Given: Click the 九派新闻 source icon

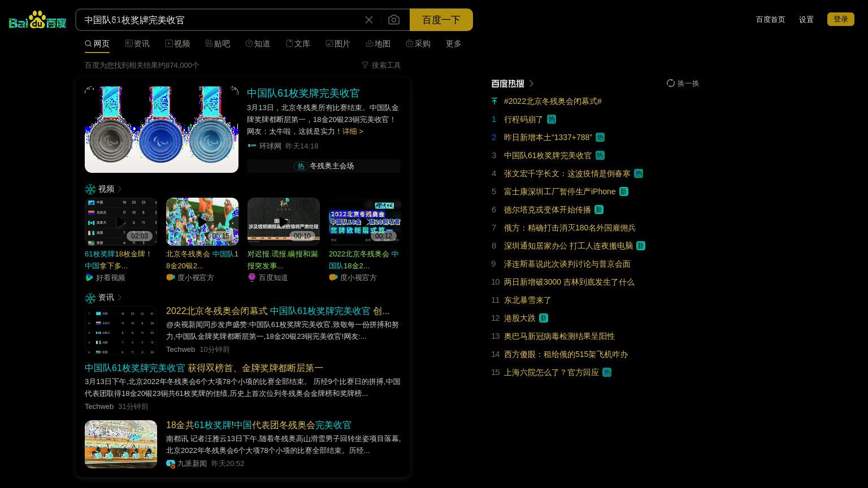Looking at the screenshot, I should pos(171,463).
